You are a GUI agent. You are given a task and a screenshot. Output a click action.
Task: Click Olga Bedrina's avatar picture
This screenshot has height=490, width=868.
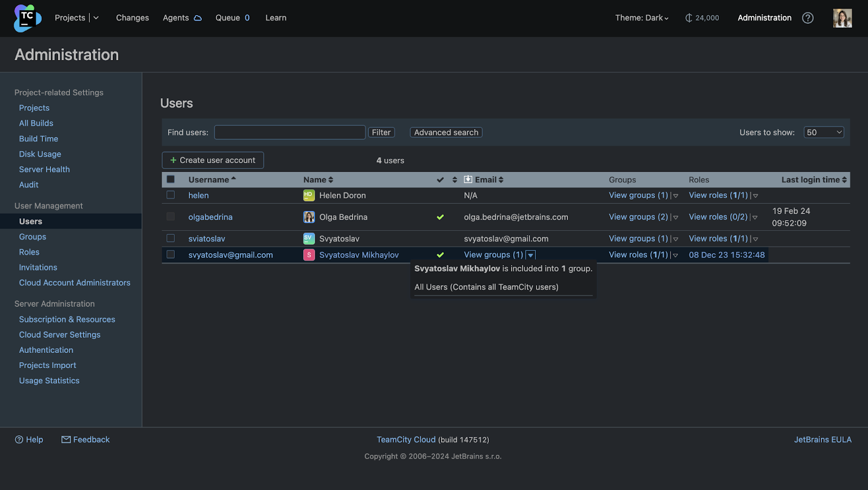[309, 217]
